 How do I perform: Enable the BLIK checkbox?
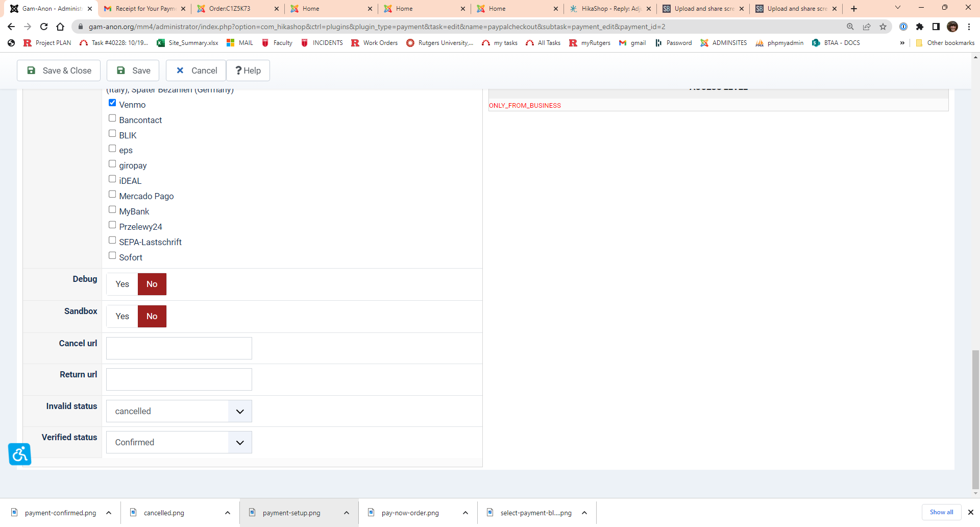tap(112, 134)
